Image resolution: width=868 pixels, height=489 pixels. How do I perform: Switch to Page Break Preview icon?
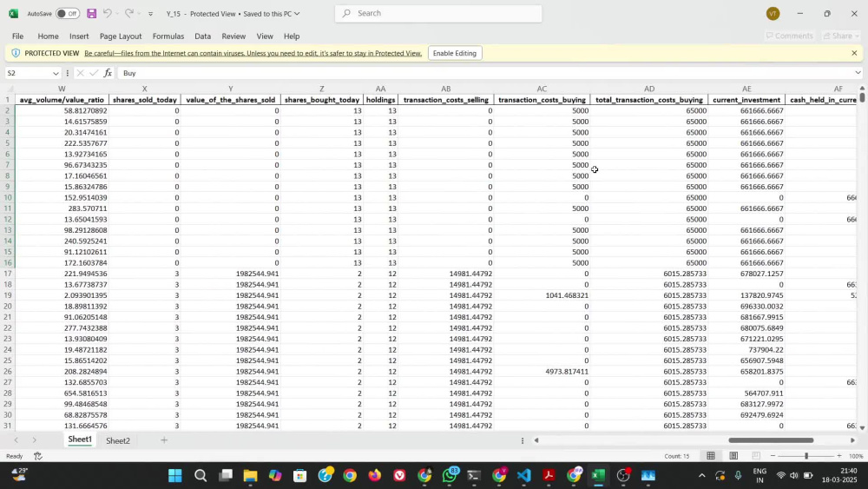point(756,456)
